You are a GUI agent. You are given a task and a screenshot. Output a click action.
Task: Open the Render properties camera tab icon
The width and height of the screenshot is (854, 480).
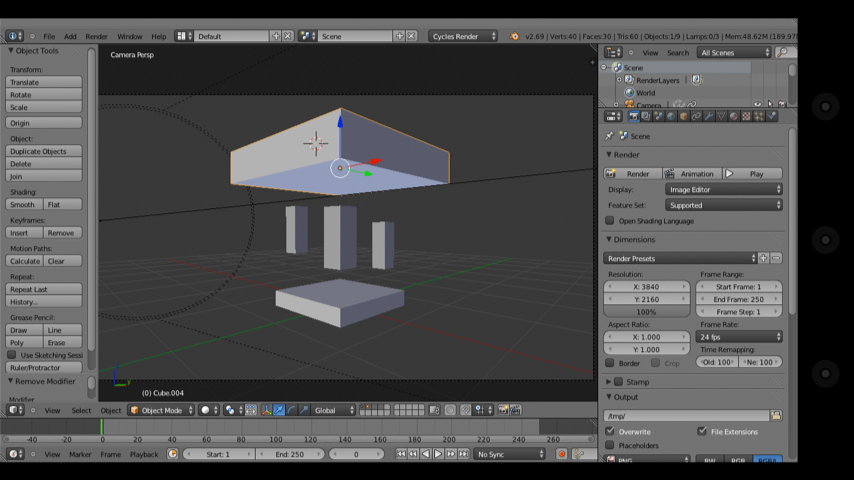coord(633,116)
